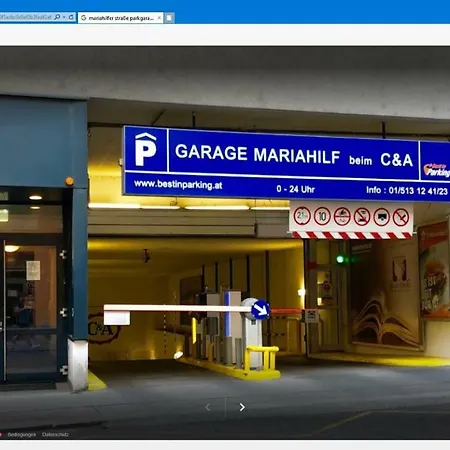Click the search magnifier in the address bar
Viewport: 450px width, 450px height.
pos(57,17)
